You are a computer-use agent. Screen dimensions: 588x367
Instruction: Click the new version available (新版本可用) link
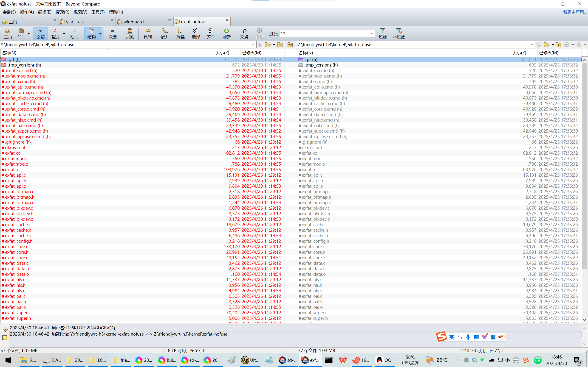coord(575,12)
